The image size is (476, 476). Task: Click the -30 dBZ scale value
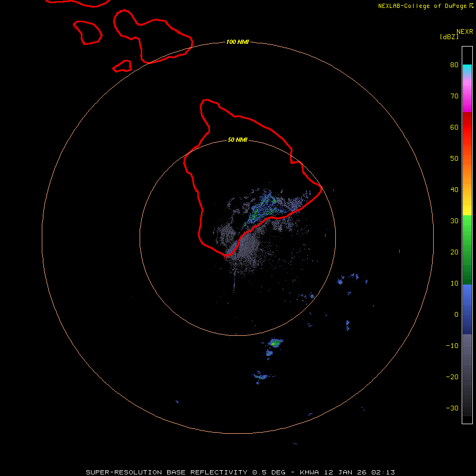click(x=452, y=408)
